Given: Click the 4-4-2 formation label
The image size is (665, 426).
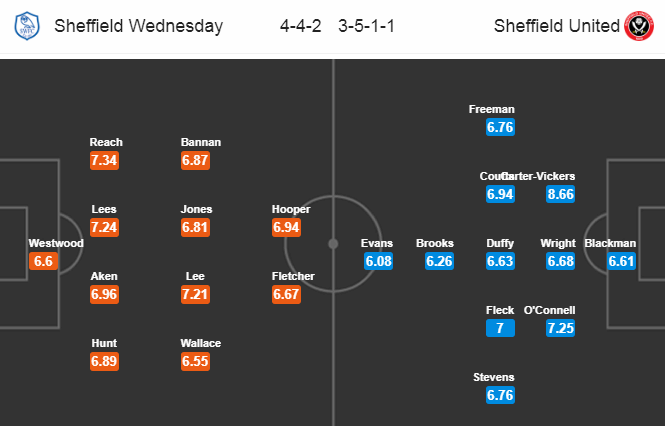Looking at the screenshot, I should click(x=301, y=26).
